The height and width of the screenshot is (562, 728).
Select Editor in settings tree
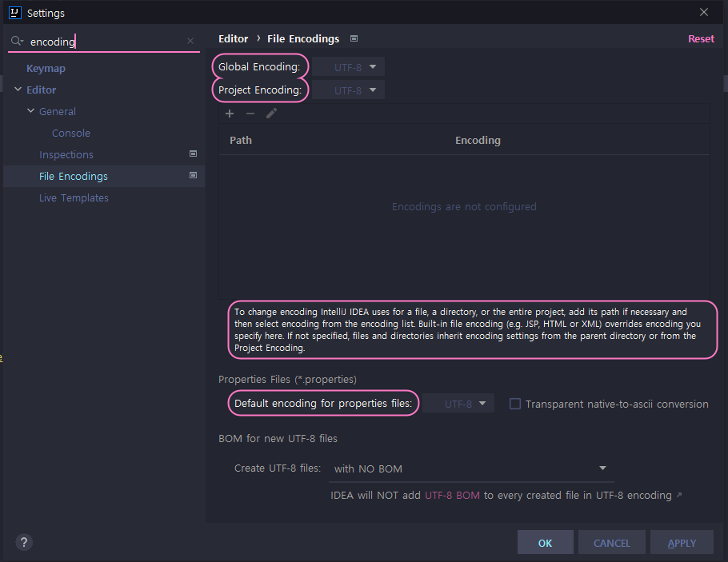42,90
